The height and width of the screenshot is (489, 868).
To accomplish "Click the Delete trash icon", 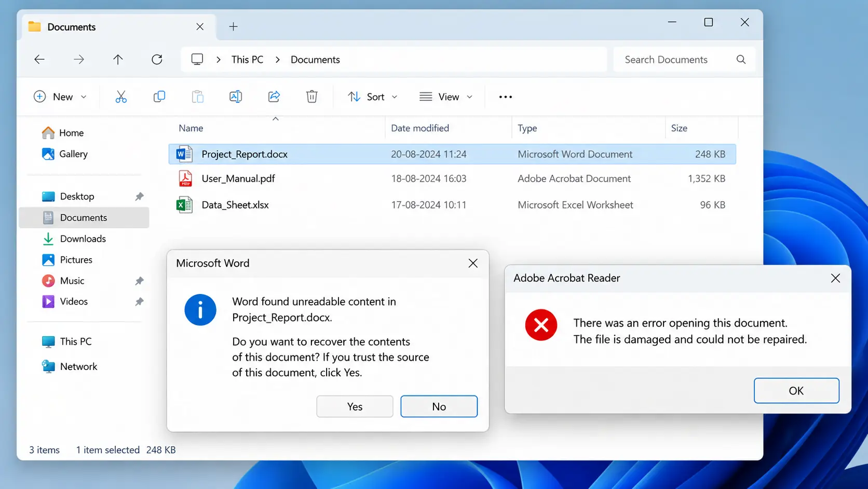I will 312,97.
